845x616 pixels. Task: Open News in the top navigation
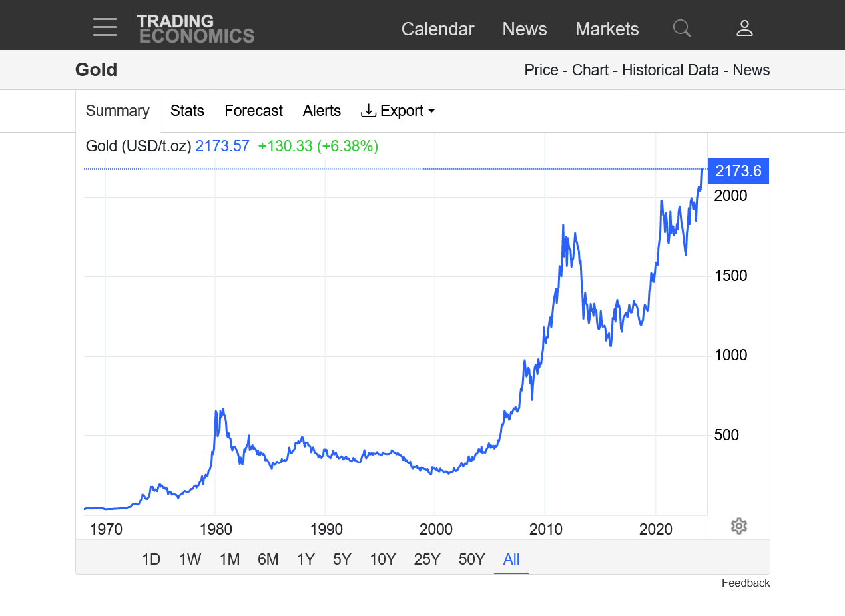point(524,29)
